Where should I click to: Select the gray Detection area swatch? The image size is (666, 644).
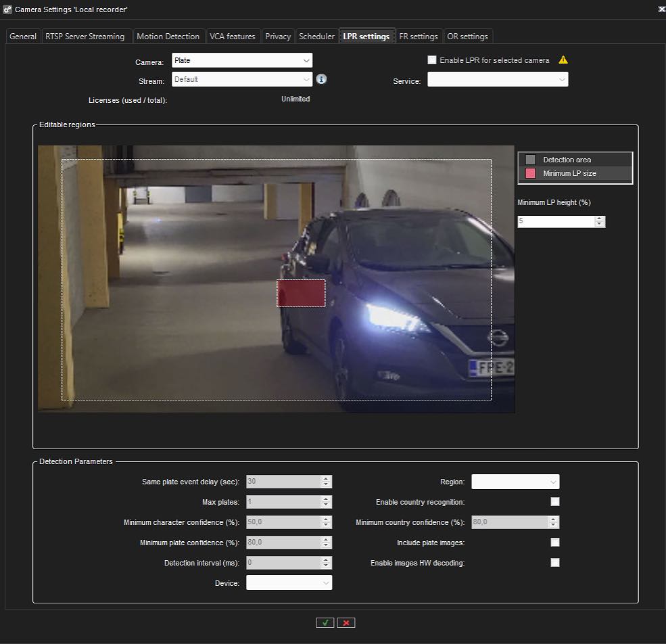click(x=531, y=160)
